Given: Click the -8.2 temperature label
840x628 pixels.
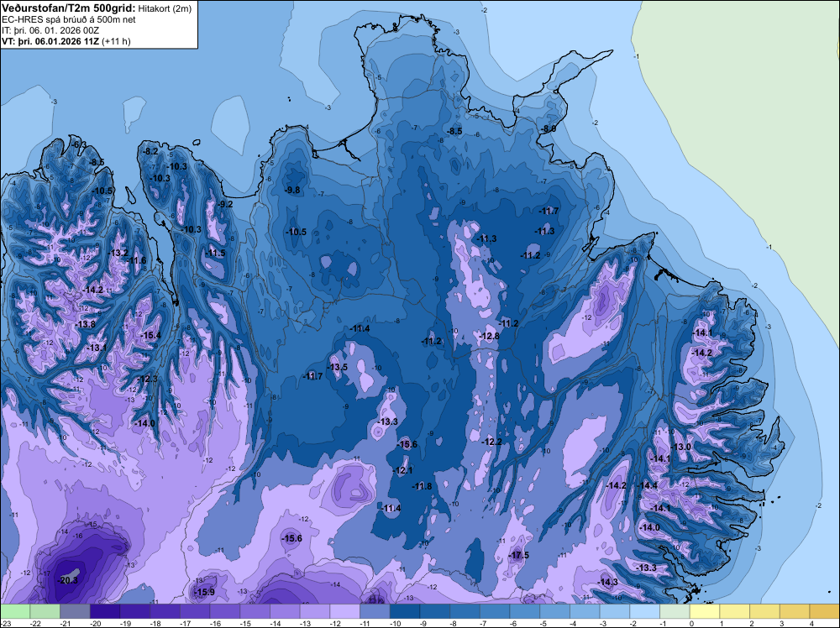Looking at the screenshot, I should tap(150, 151).
